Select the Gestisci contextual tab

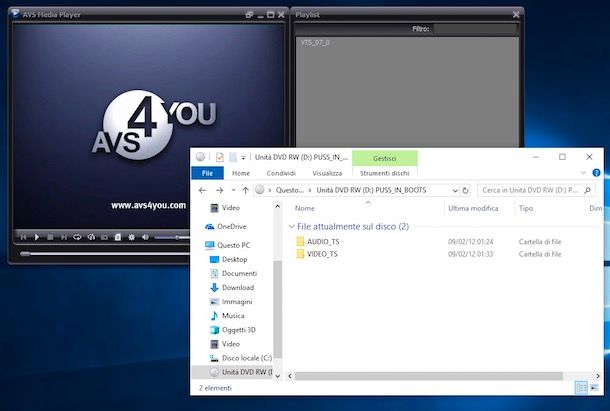pos(385,158)
